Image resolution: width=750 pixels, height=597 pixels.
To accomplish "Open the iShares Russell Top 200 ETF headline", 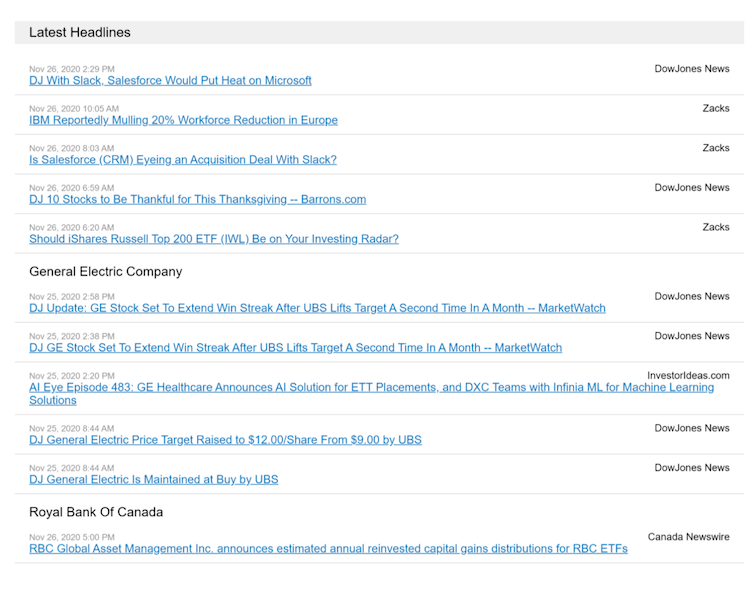I will click(x=213, y=239).
